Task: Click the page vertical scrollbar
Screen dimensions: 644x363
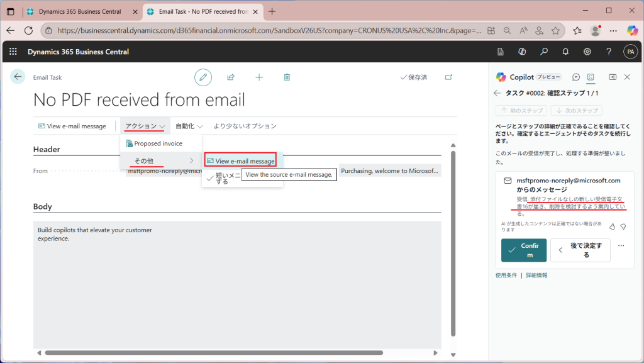Action: pos(453,243)
